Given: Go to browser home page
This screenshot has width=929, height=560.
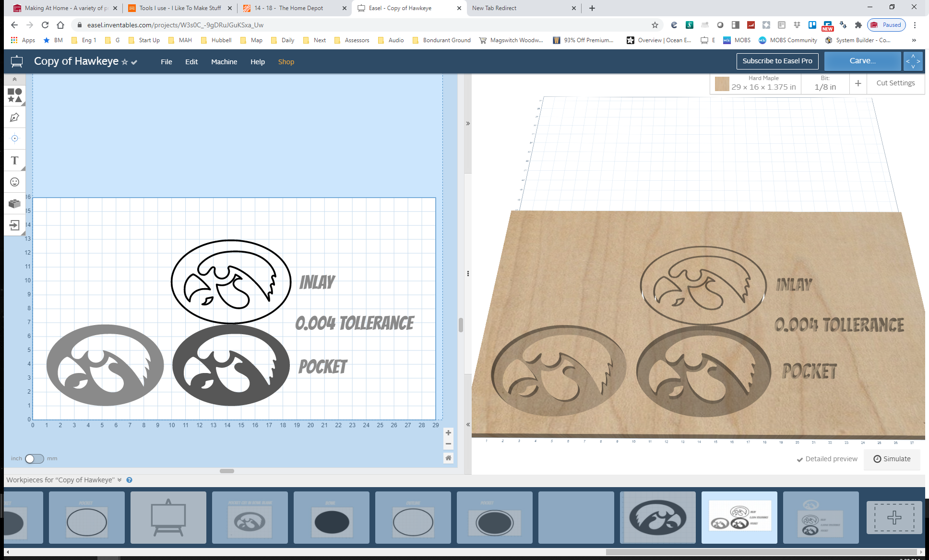Looking at the screenshot, I should [60, 25].
